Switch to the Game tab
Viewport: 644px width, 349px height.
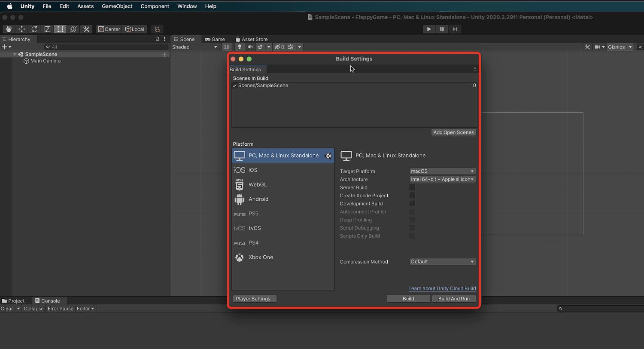click(215, 39)
